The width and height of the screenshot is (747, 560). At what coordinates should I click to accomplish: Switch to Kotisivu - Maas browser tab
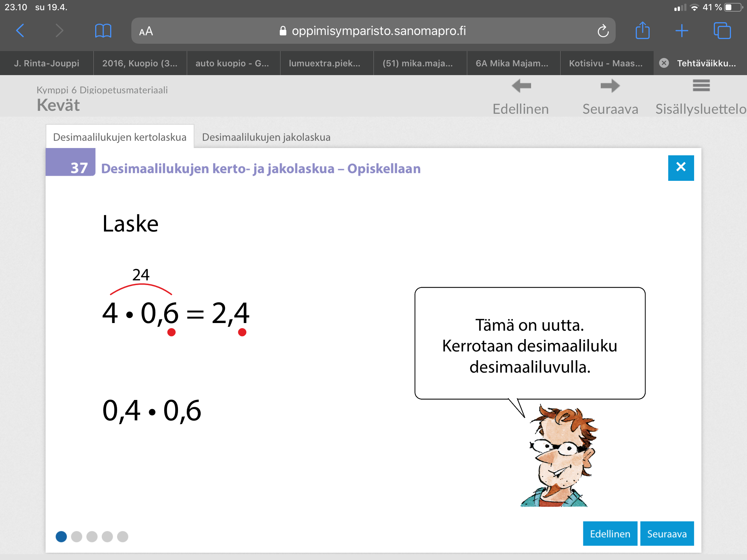[x=606, y=63]
